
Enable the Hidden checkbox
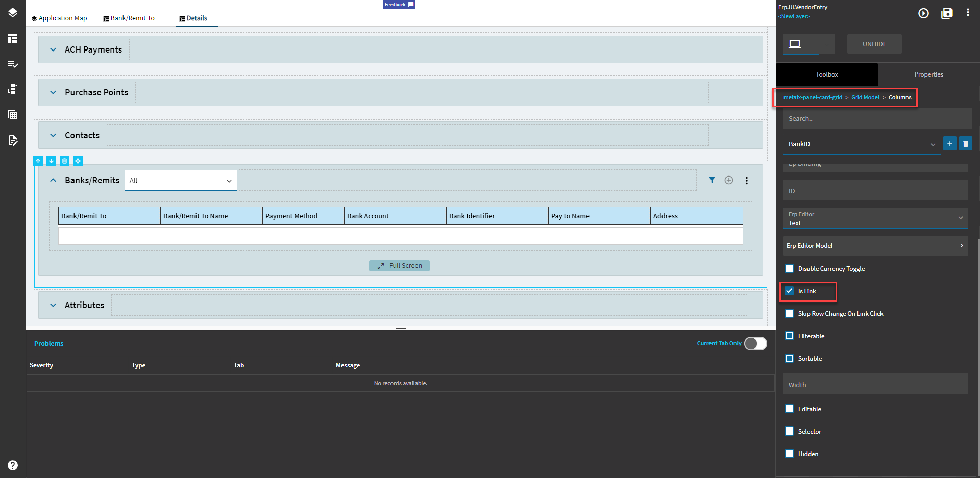[x=789, y=454]
